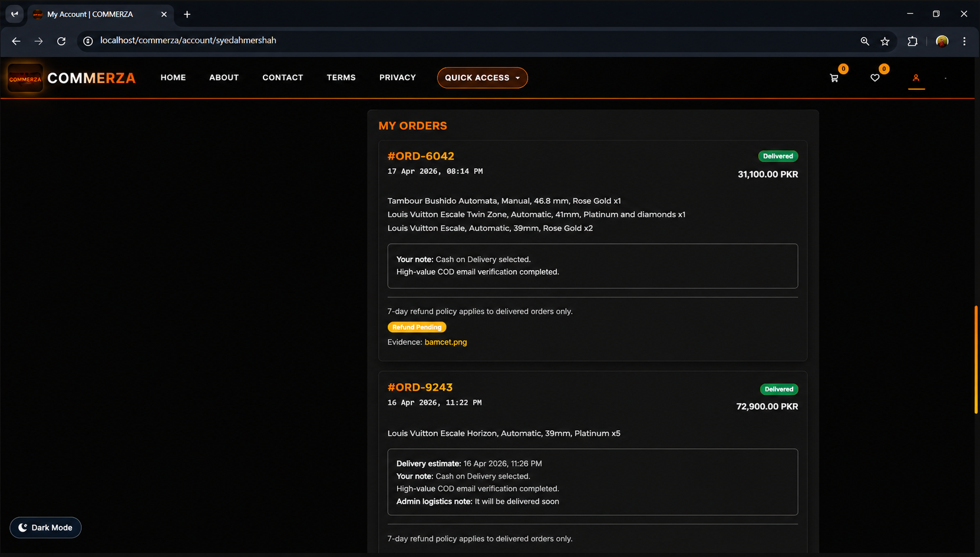Click the browser forward arrow

click(x=38, y=41)
